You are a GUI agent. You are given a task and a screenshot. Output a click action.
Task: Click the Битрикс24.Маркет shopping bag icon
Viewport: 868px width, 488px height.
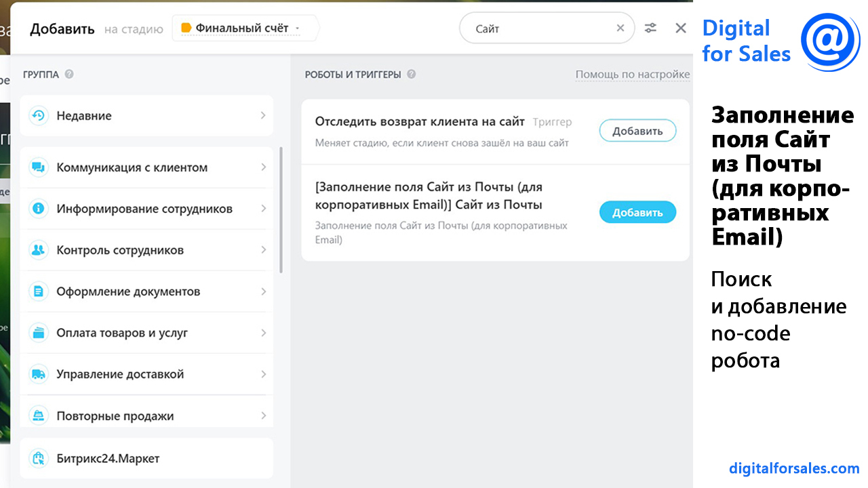(39, 459)
